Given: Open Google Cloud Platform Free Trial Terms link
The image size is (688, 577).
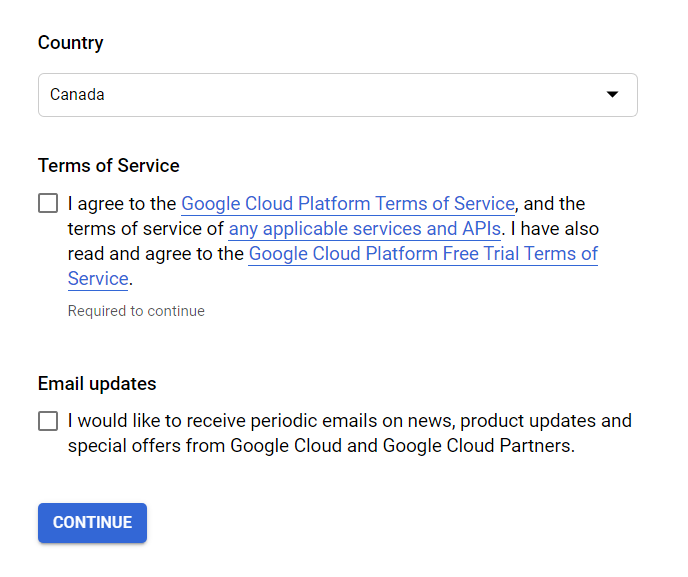Looking at the screenshot, I should click(423, 254).
